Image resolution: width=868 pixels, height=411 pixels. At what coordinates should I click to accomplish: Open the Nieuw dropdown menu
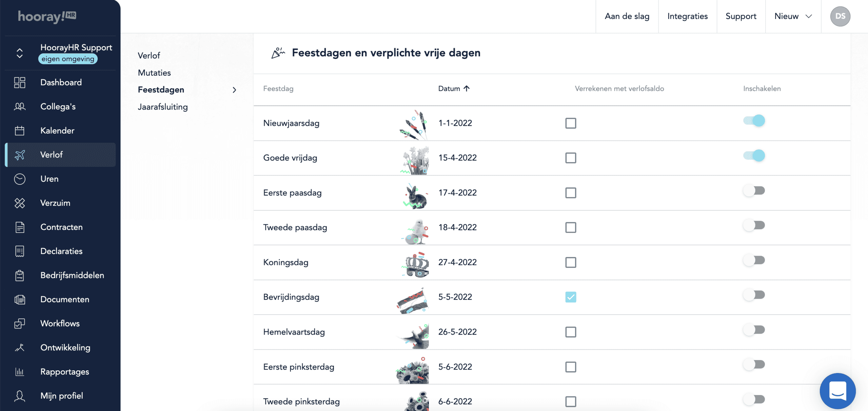tap(793, 16)
